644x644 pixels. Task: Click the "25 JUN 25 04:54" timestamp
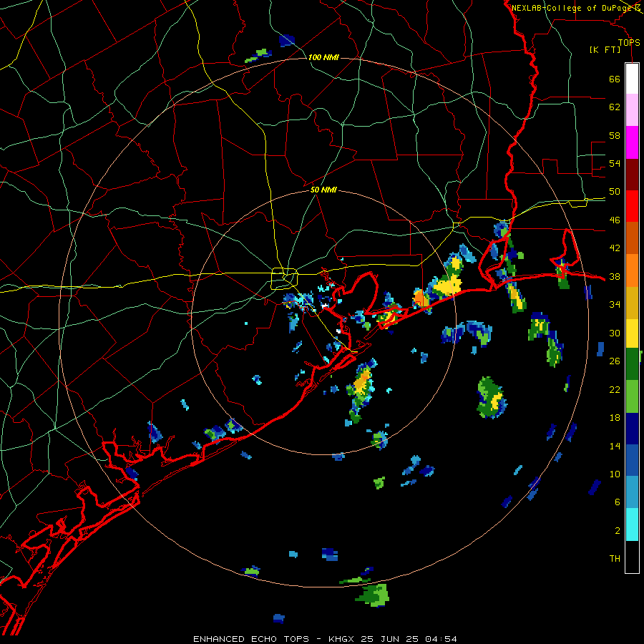[x=409, y=639]
